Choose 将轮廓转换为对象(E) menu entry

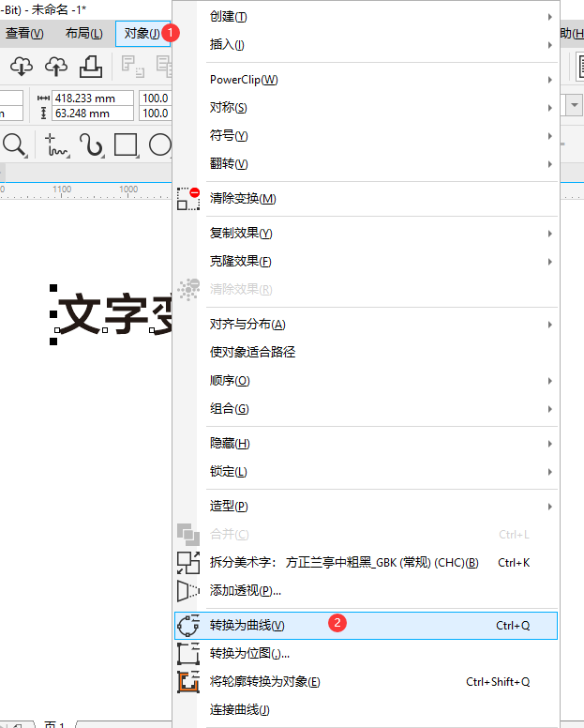coord(366,682)
